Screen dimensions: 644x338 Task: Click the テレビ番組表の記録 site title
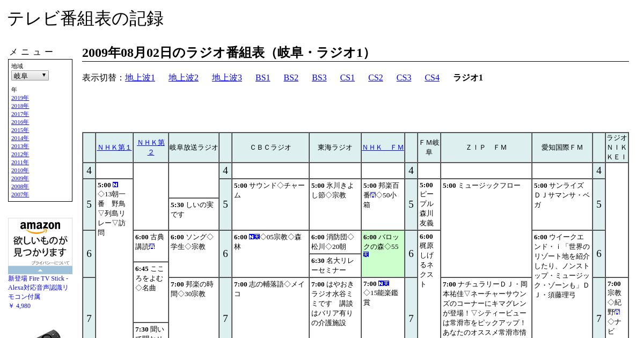pos(85,19)
